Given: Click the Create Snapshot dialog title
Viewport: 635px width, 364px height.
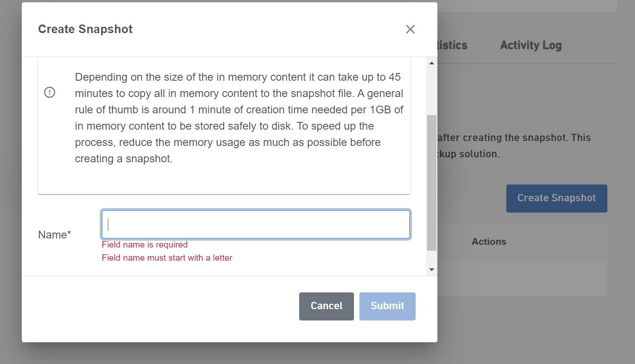Looking at the screenshot, I should 85,29.
